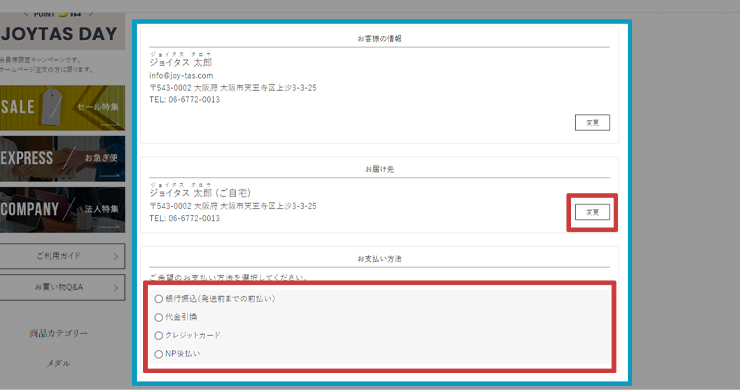Open the EXPRESS お急ぎ便 banner
The image size is (740, 390).
(62, 159)
